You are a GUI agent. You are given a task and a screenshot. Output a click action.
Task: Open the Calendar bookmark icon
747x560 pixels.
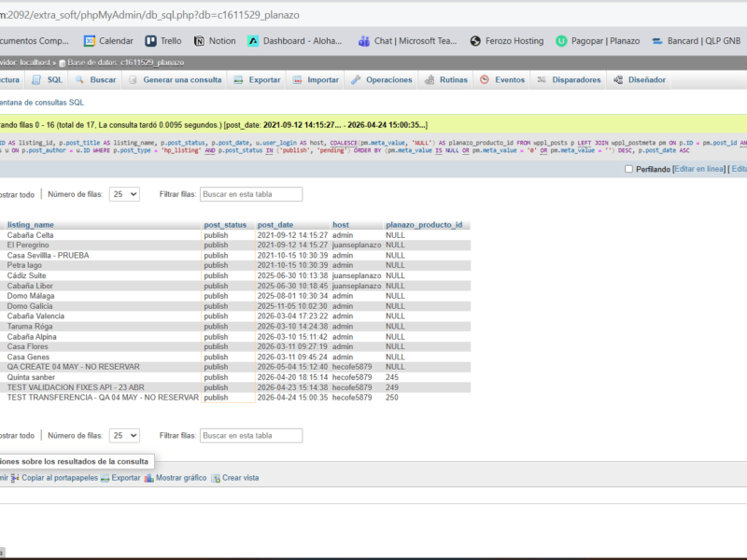point(89,41)
